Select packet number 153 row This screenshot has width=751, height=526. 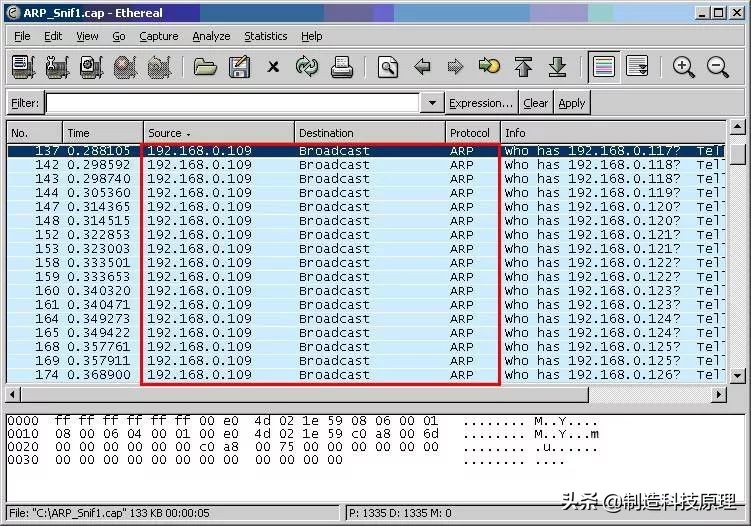(366, 249)
